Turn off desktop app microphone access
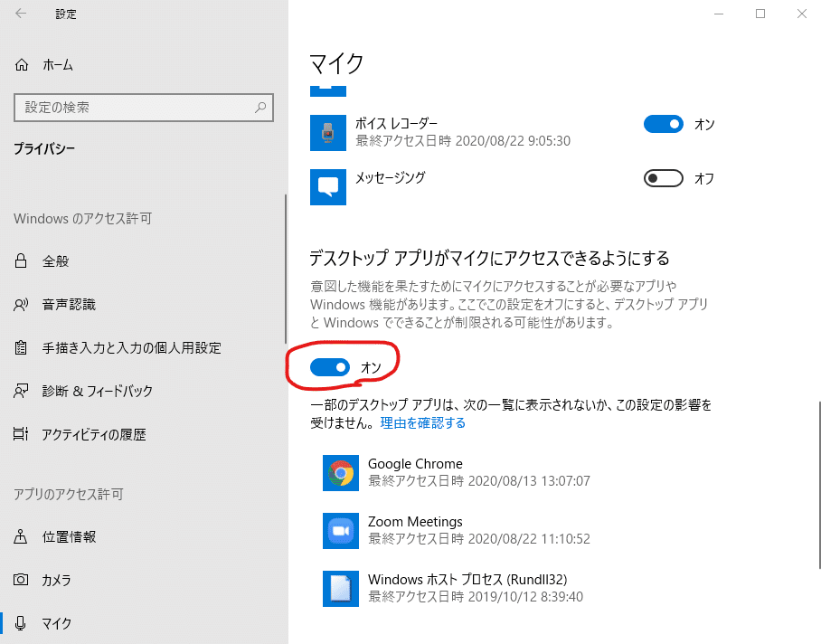The height and width of the screenshot is (644, 821). click(x=332, y=367)
